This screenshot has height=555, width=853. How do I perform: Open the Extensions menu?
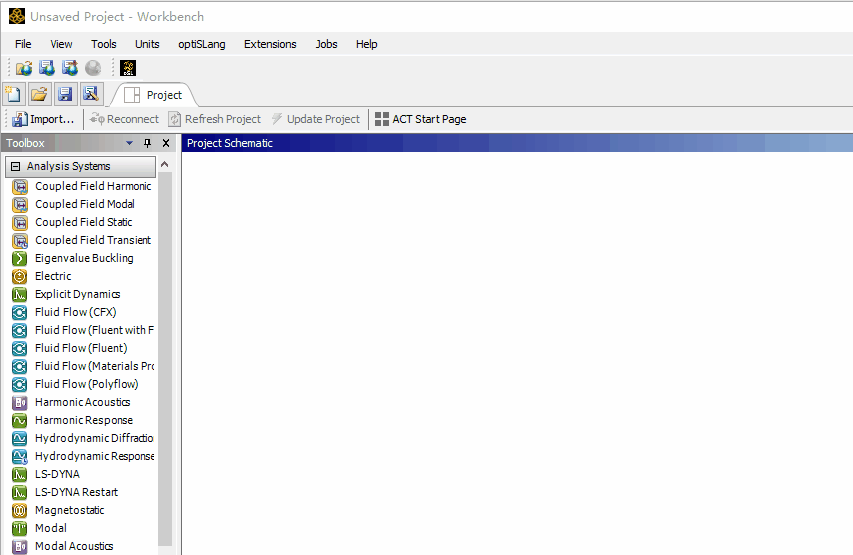(270, 44)
